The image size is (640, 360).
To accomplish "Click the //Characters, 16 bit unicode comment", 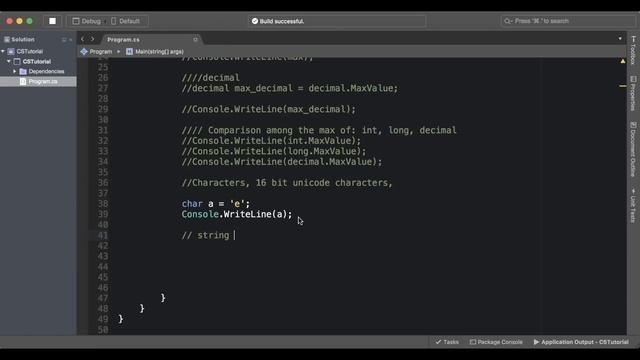I will [x=287, y=183].
